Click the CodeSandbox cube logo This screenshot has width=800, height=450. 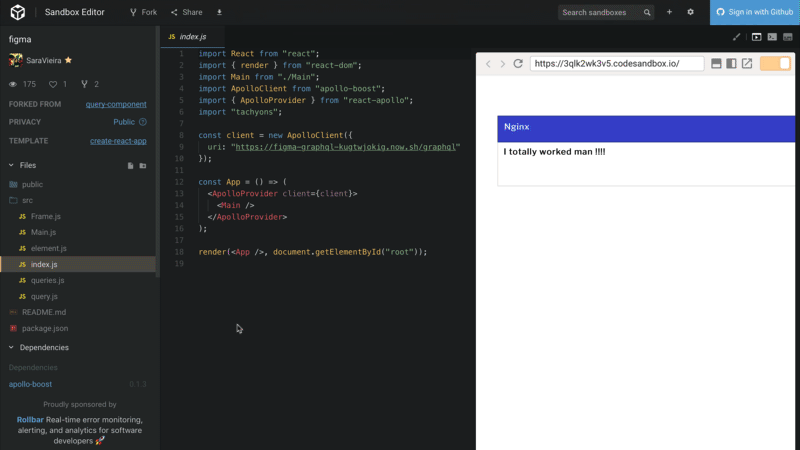point(17,12)
